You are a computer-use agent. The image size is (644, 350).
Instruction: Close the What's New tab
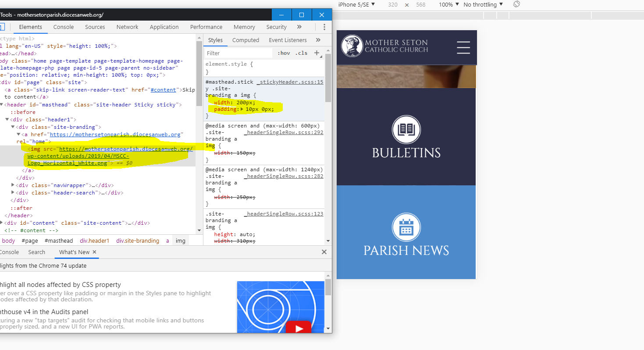(94, 252)
